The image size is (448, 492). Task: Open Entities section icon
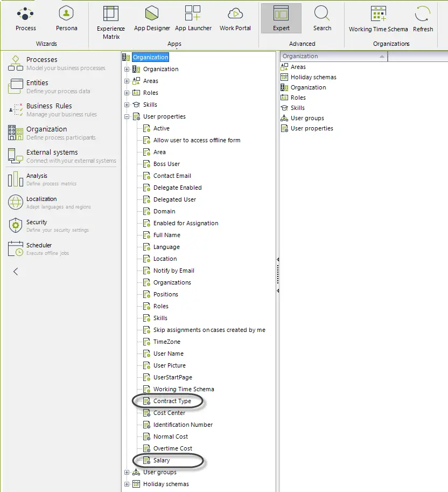(16, 86)
